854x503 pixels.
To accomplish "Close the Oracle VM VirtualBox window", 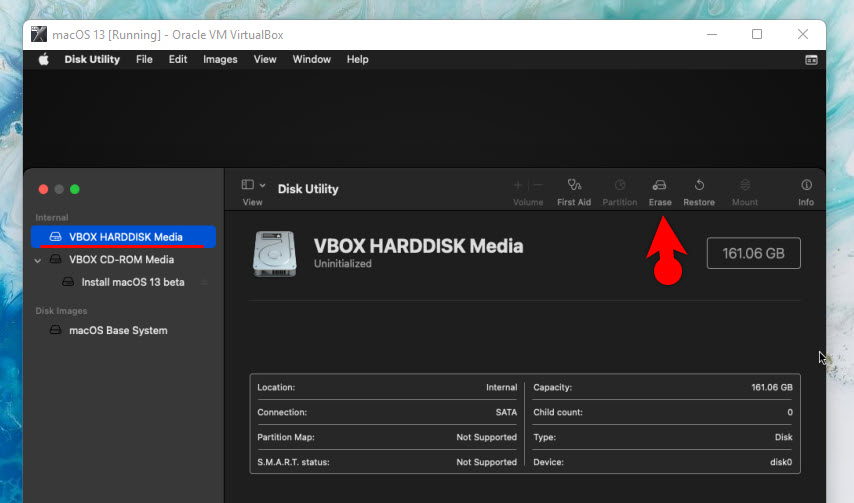I will pyautogui.click(x=803, y=34).
